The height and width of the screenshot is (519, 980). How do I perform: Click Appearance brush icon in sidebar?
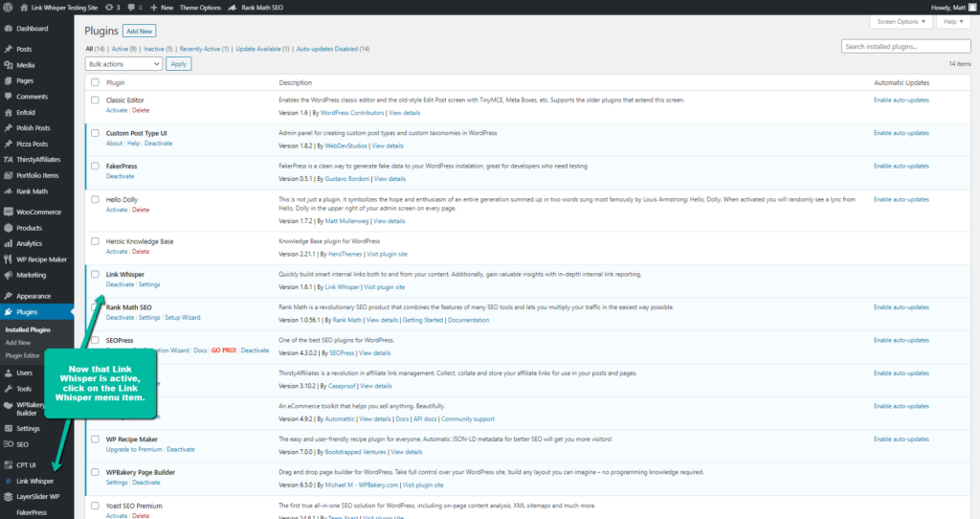[x=8, y=296]
